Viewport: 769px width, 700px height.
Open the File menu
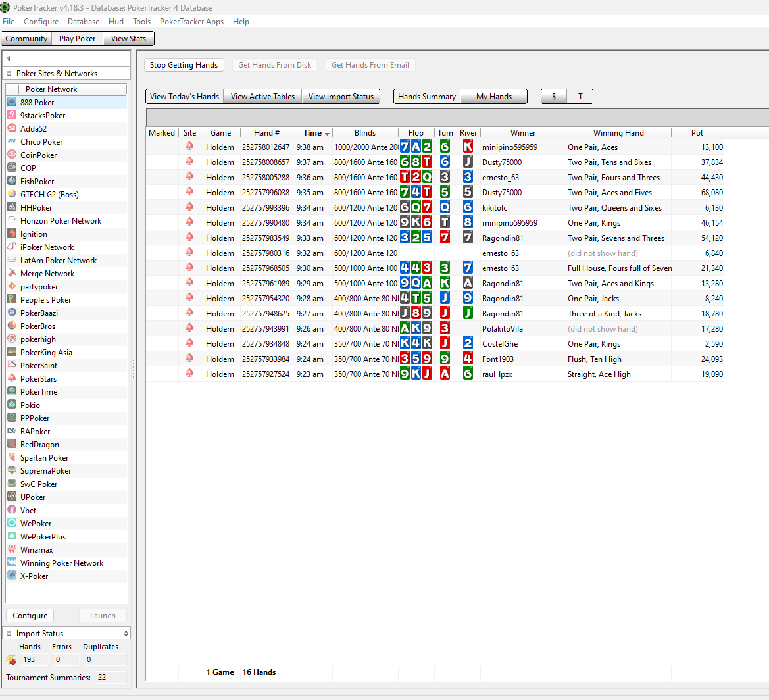pos(9,22)
